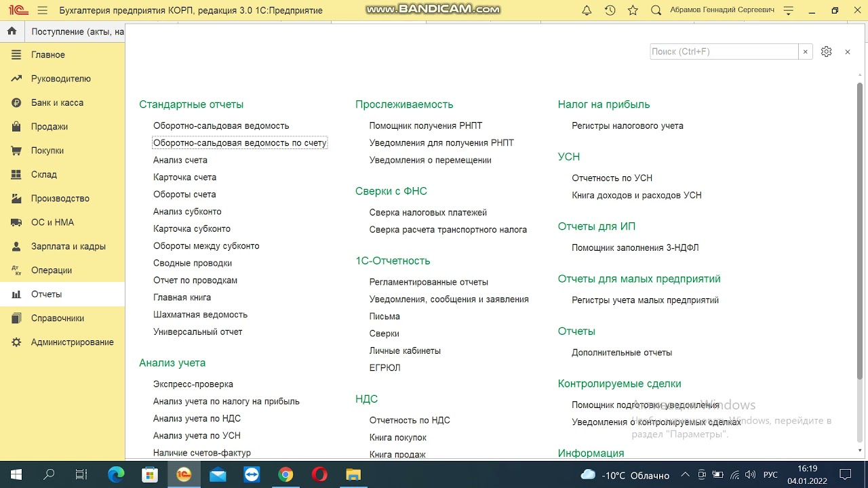Image resolution: width=868 pixels, height=488 pixels.
Task: Open the Анализ субконто report
Action: [x=187, y=211]
